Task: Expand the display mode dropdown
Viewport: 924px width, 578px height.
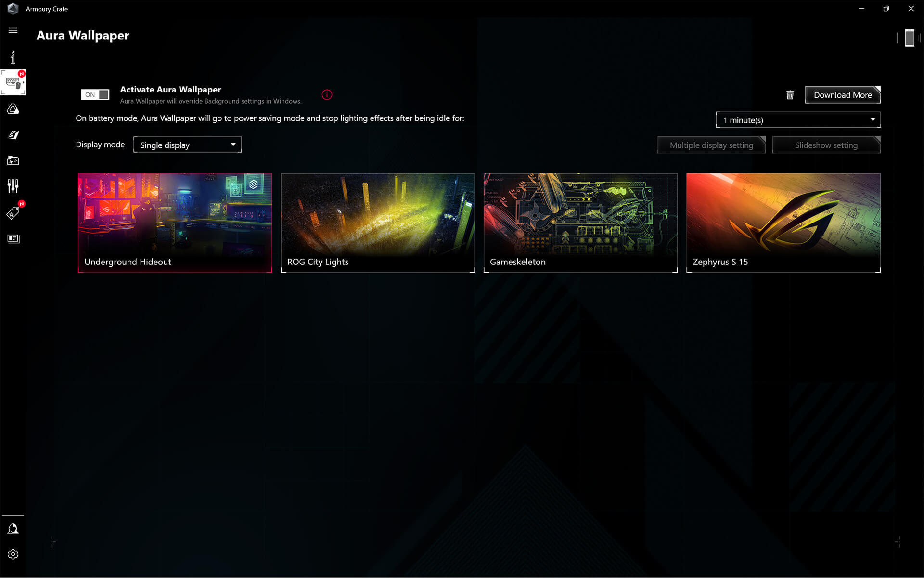Action: click(x=188, y=144)
